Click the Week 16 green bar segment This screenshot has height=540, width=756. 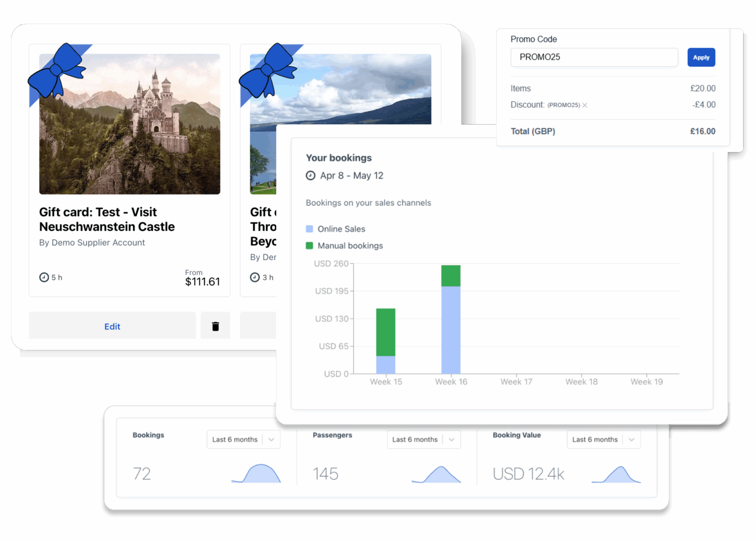[x=451, y=276]
